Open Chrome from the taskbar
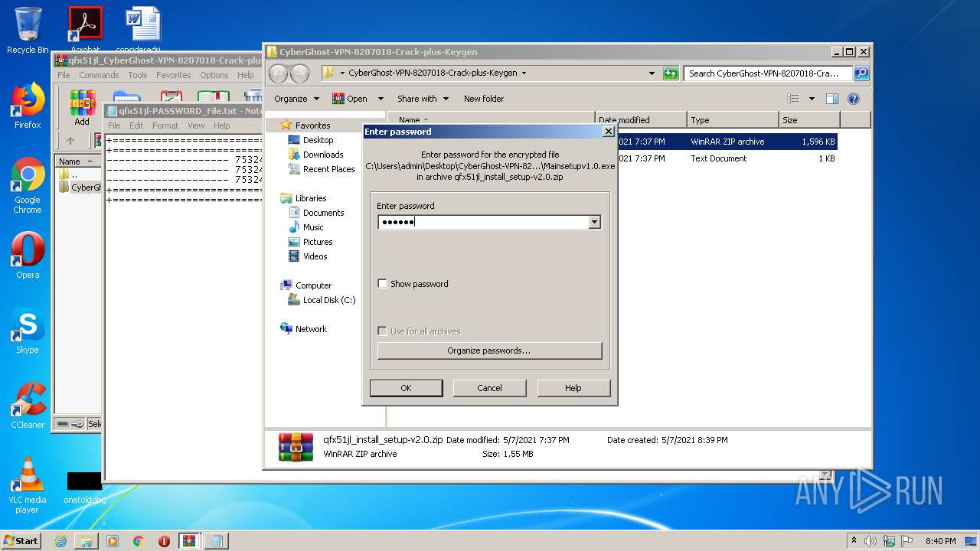980x551 pixels. (139, 541)
